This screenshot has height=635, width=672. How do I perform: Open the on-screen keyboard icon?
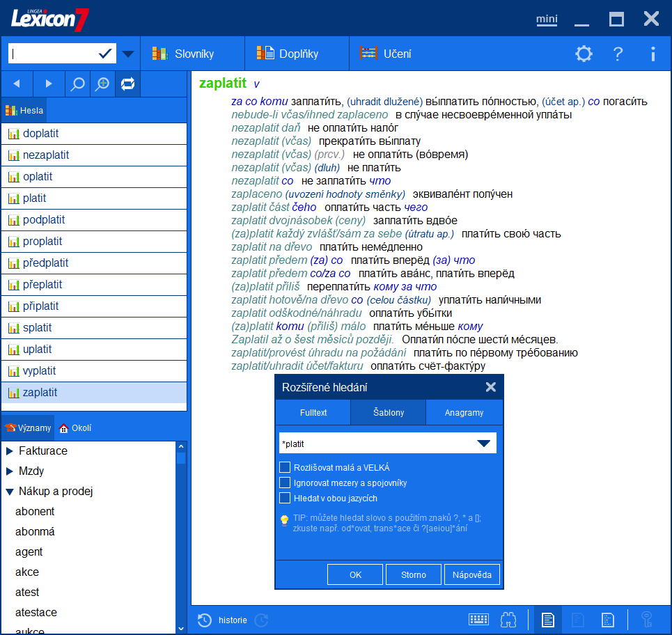pyautogui.click(x=478, y=620)
